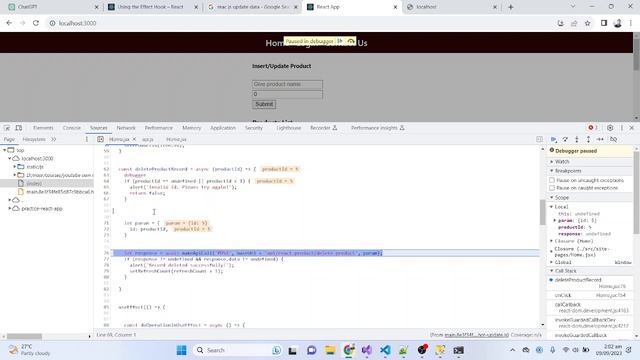640x360 pixels.
Task: Open File Explorer from taskbar
Action: (x=330, y=350)
